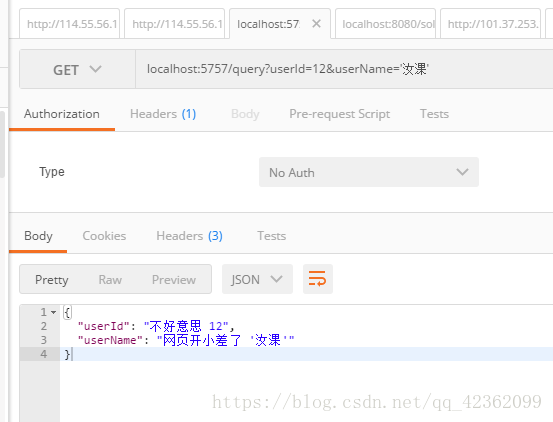
Task: Select the response Body tab
Action: coord(38,236)
